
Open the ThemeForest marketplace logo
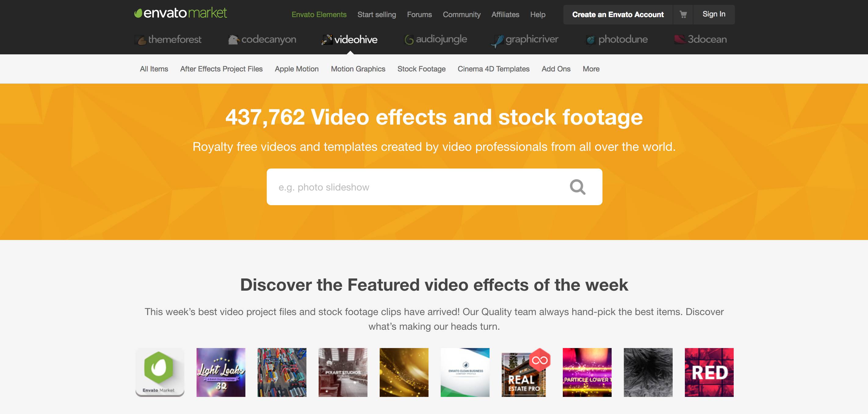[168, 39]
